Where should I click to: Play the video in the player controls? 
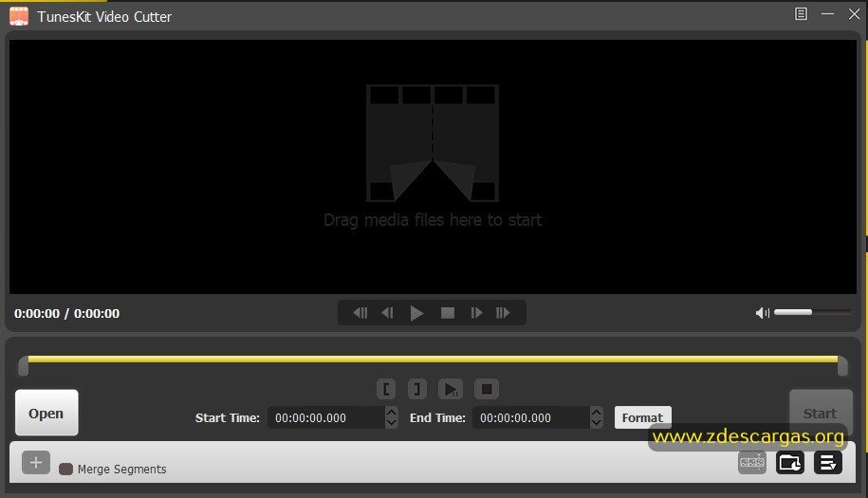coord(416,313)
